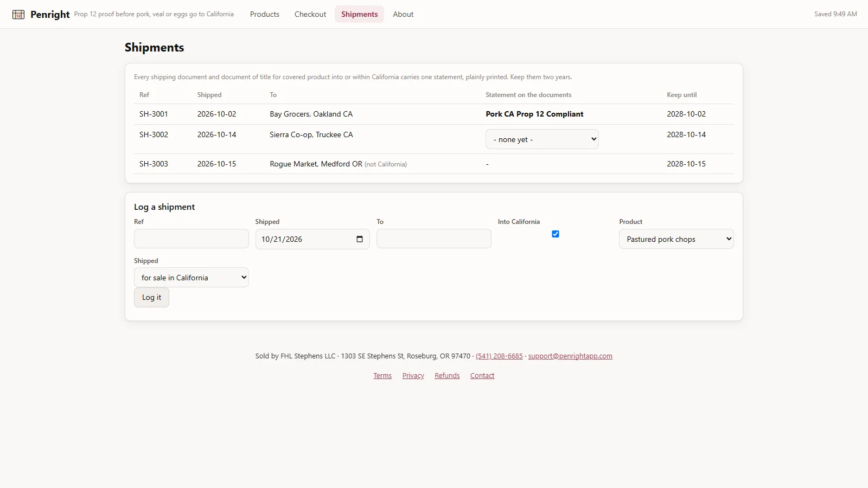Open the Terms link in footer
This screenshot has width=868, height=488.
coord(382,376)
